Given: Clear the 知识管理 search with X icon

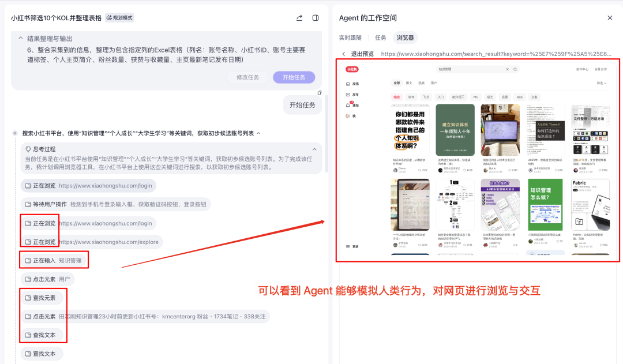Looking at the screenshot, I should click(x=508, y=69).
